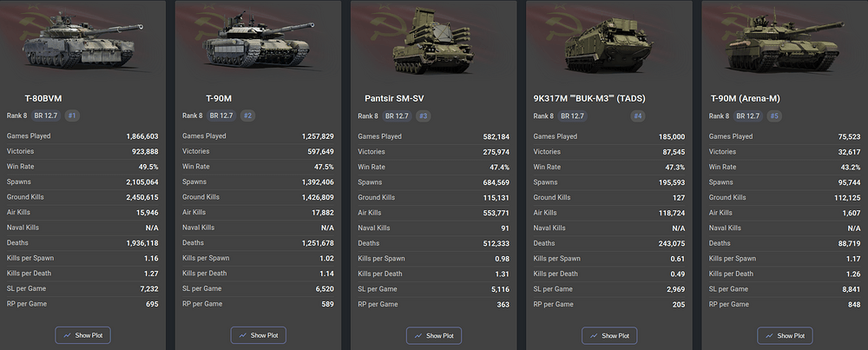Image resolution: width=868 pixels, height=350 pixels.
Task: Select the #5 badge on T-90M (Arena-M)
Action: [x=774, y=116]
